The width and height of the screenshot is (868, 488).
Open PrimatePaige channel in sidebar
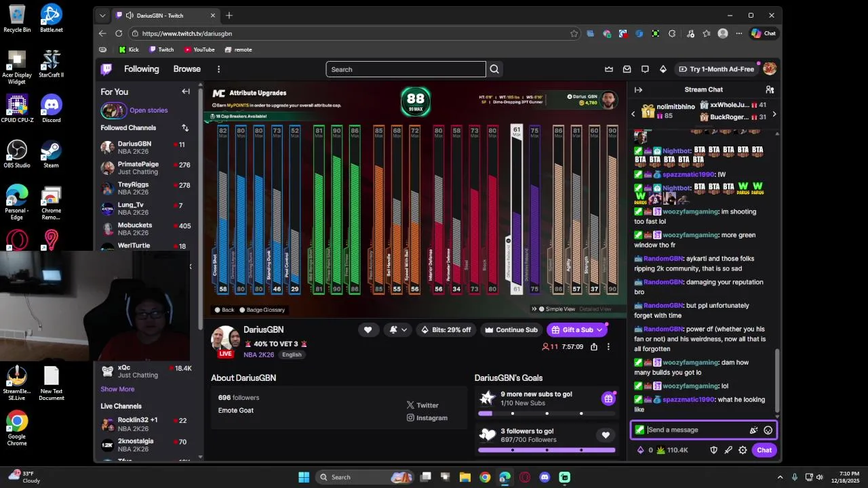[x=146, y=167]
